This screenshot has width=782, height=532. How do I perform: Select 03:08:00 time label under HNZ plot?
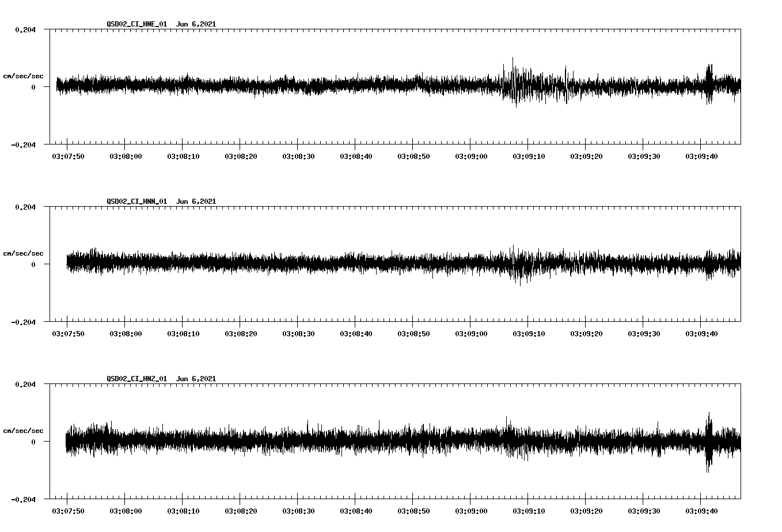(126, 511)
